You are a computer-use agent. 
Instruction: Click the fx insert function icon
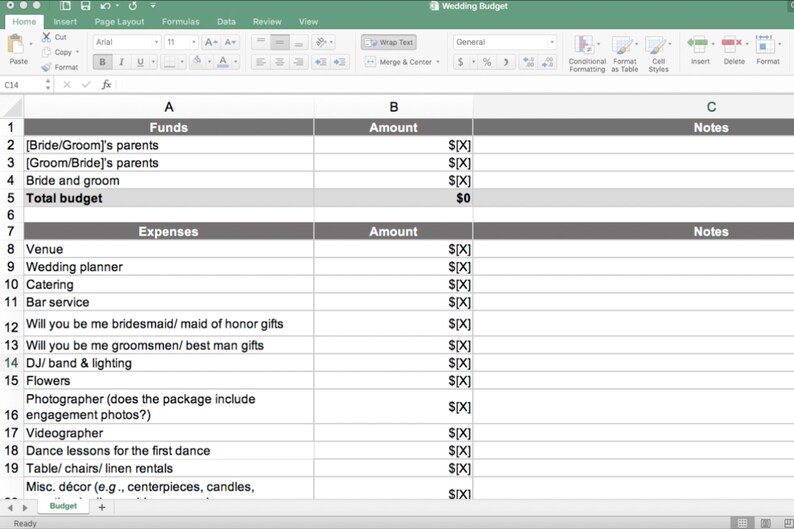(x=106, y=85)
